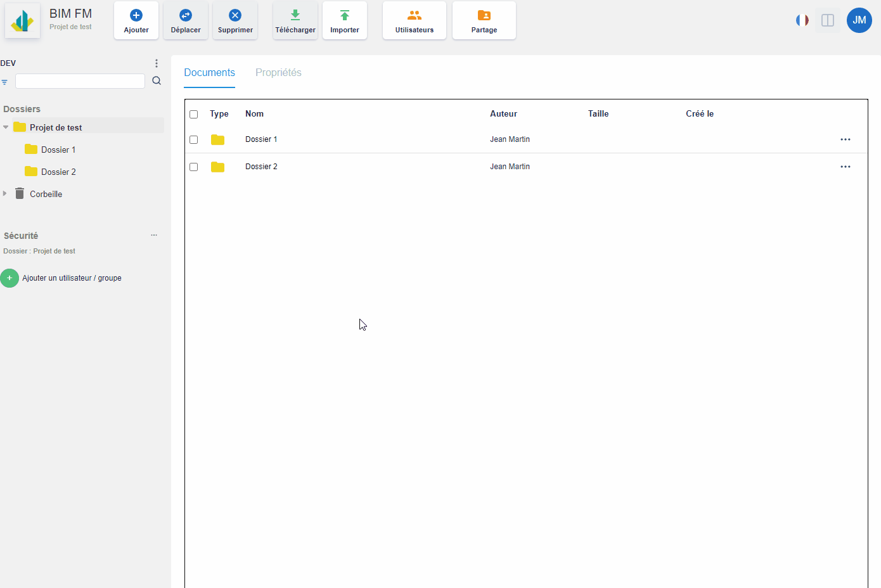Click inside the sidebar search field
Viewport: 881px width, 588px height.
pyautogui.click(x=79, y=81)
